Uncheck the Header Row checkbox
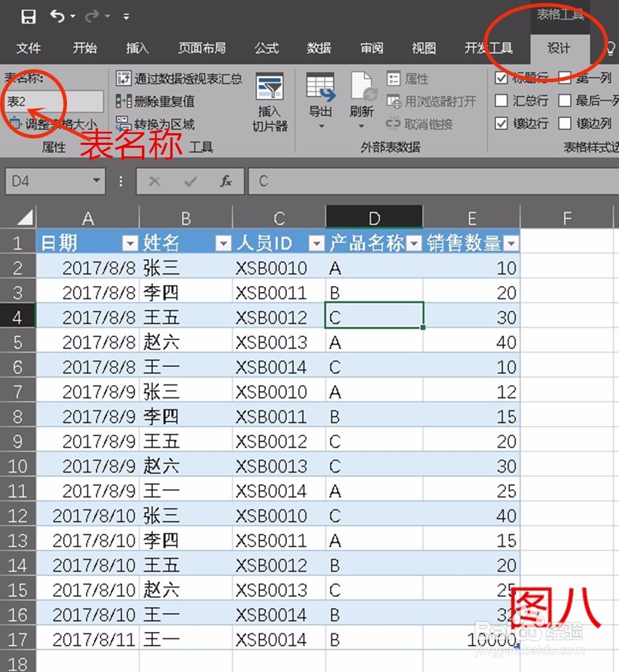The image size is (619, 672). (x=502, y=78)
